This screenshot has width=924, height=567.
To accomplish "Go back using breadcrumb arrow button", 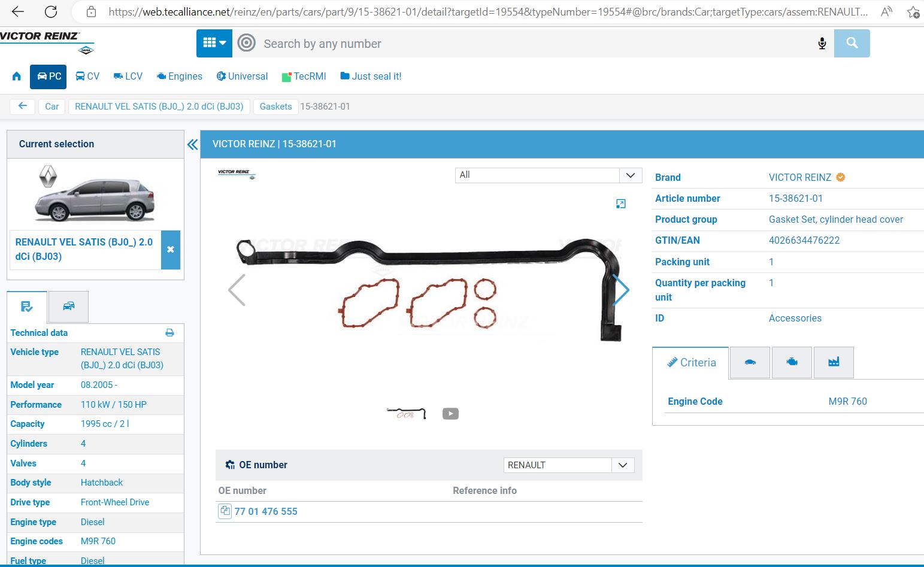I will (x=23, y=107).
